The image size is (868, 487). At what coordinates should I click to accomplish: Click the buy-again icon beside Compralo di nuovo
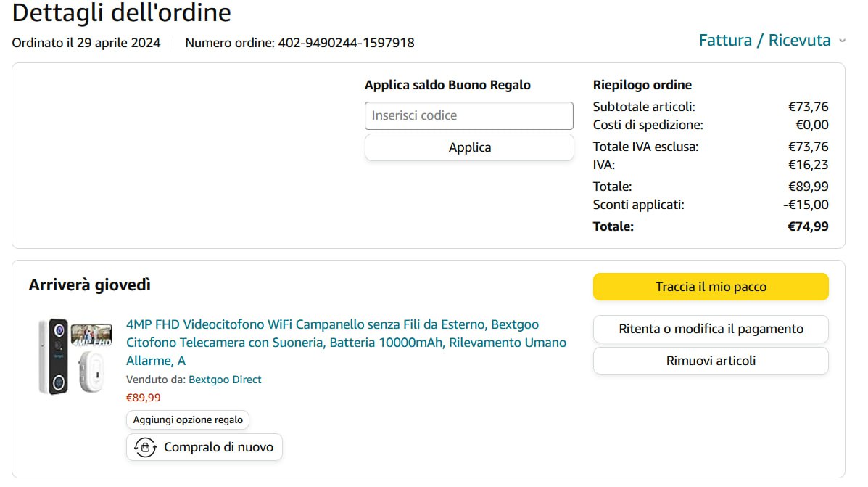pyautogui.click(x=146, y=447)
